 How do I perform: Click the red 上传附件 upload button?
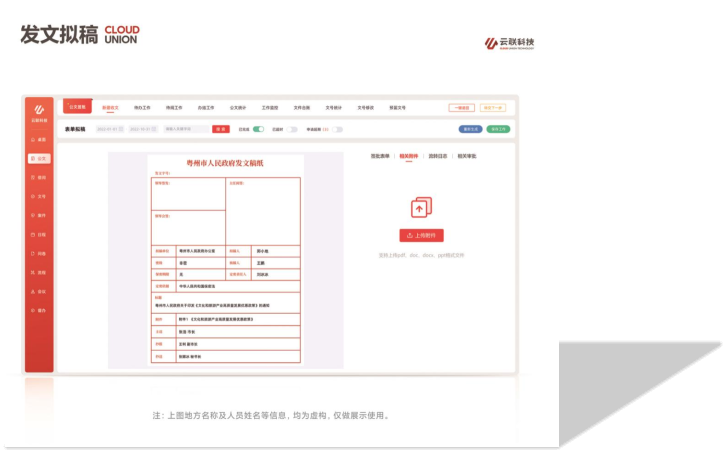point(421,236)
